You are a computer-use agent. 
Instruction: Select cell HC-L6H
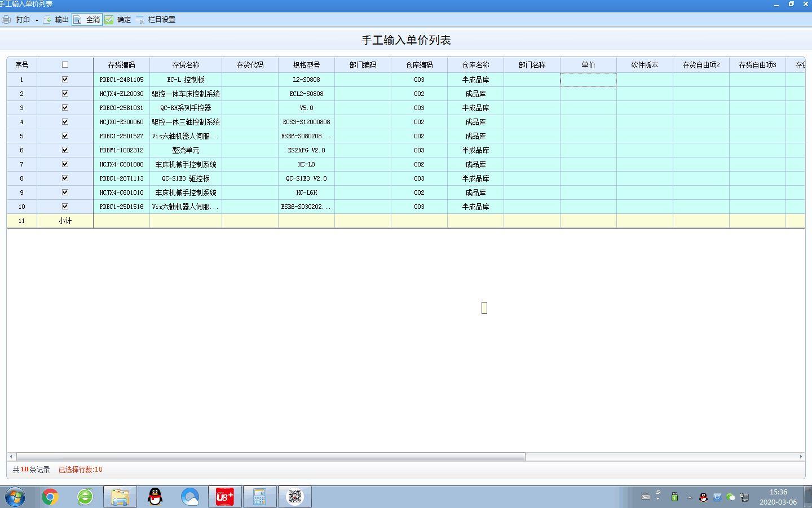pyautogui.click(x=306, y=192)
